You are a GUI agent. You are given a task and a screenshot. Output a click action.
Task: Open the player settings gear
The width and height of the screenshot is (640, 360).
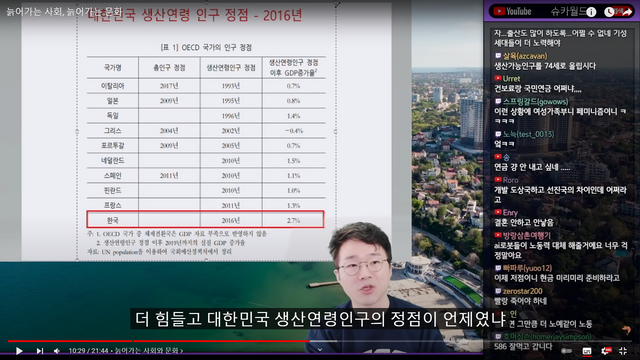point(606,351)
